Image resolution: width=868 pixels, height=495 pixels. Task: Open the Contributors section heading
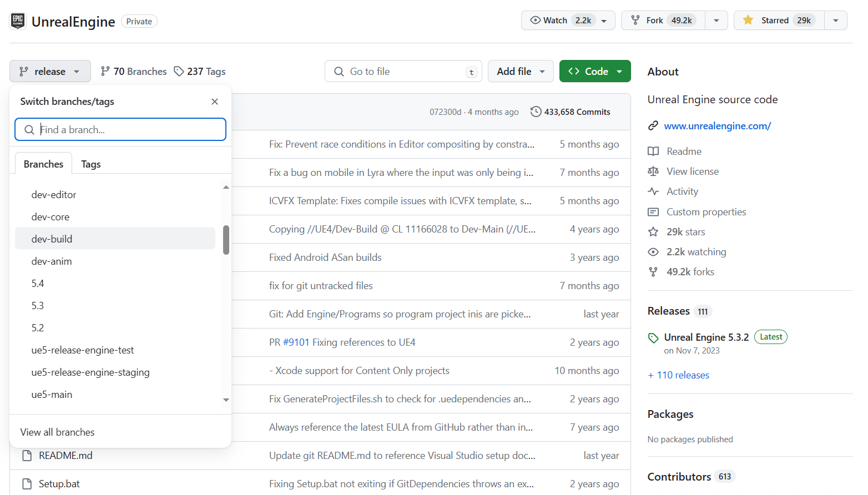click(679, 477)
